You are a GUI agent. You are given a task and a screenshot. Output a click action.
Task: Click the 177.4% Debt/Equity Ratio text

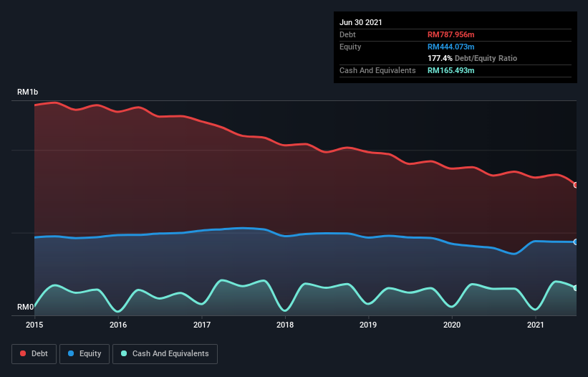[x=472, y=58]
